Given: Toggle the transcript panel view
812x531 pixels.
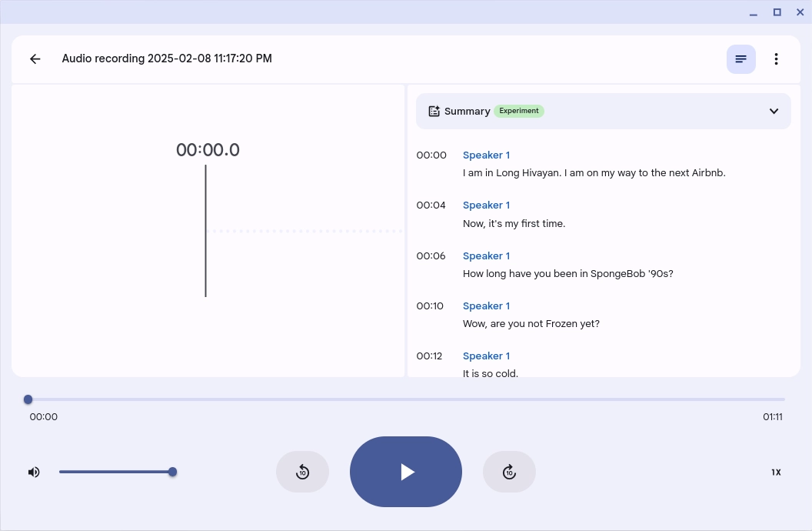Looking at the screenshot, I should 740,59.
